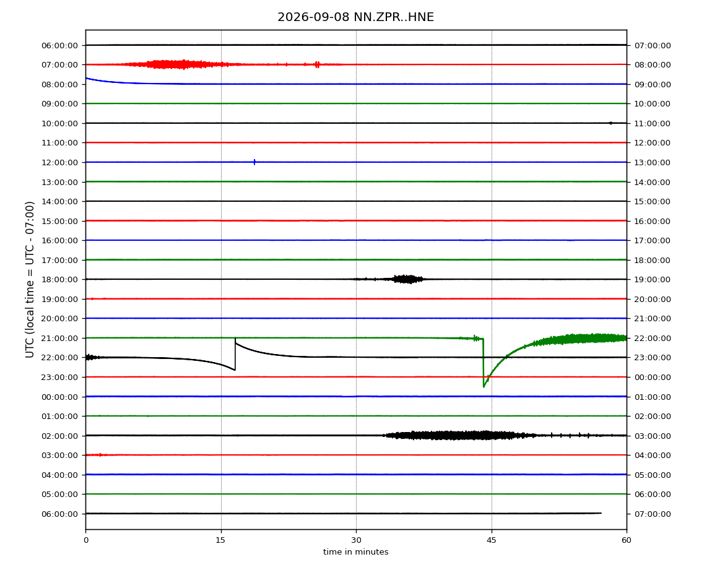Click the right axis label 23:00:00
Screen dimensions: 712x588
pos(653,358)
